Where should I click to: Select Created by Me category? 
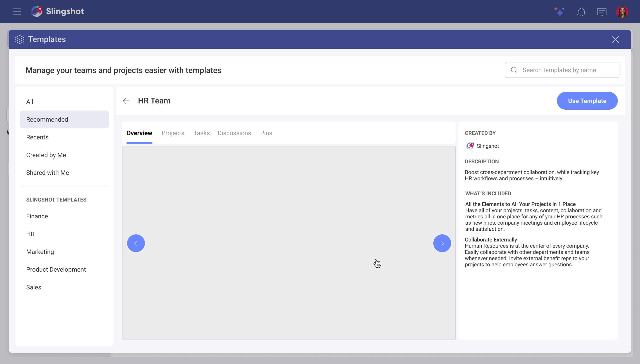pos(64,155)
